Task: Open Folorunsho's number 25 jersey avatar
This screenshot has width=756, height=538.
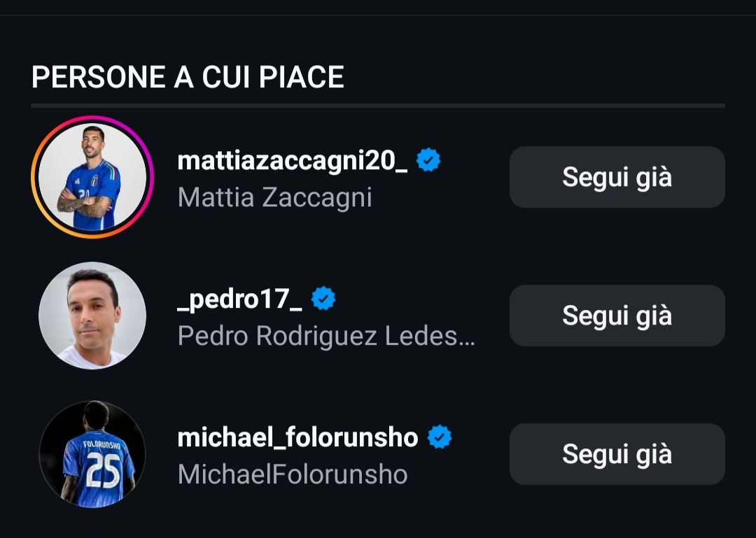Action: [92, 454]
